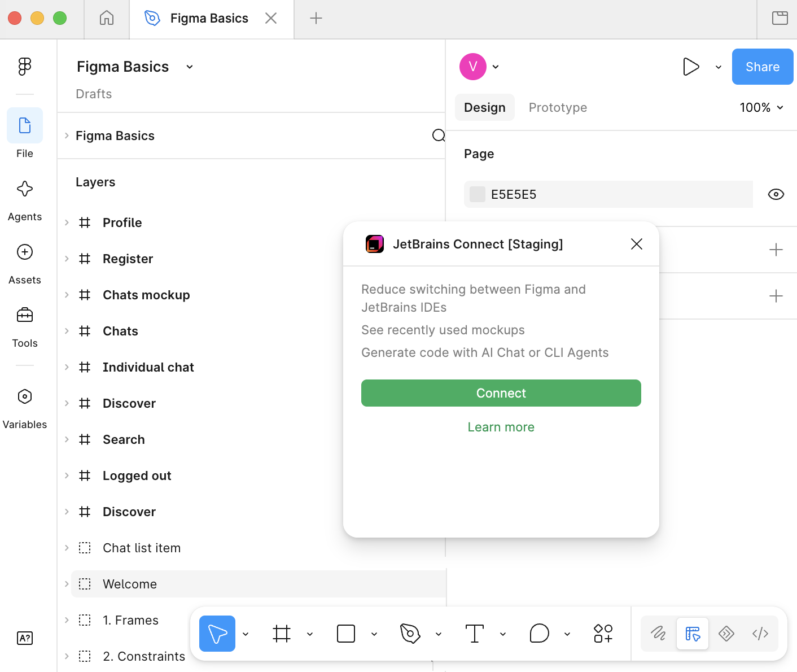Expand the Figma Basics pages row
This screenshot has height=672, width=797.
tap(67, 136)
